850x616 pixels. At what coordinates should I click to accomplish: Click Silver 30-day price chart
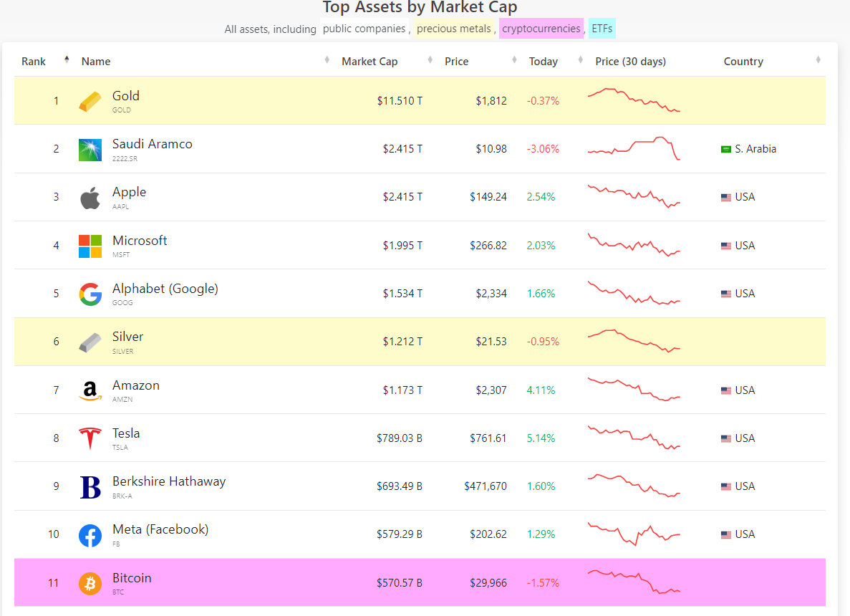(634, 341)
